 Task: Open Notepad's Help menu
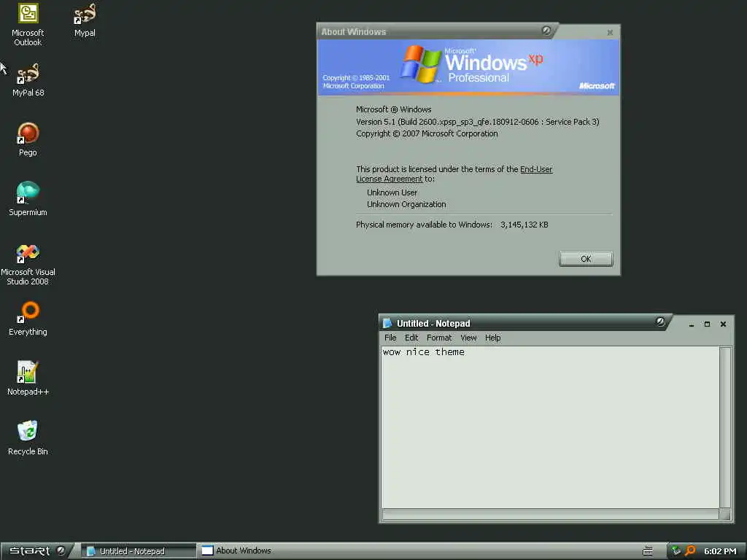coord(492,338)
